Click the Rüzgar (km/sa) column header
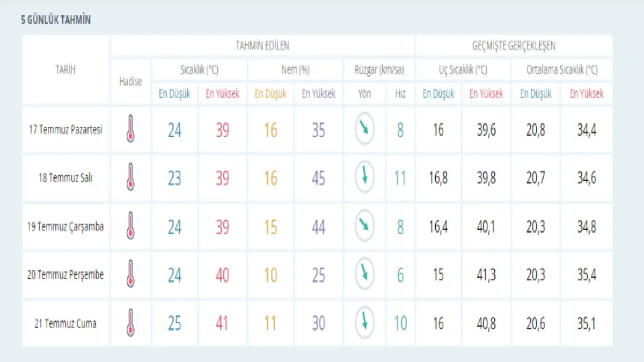This screenshot has height=362, width=644. 379,70
